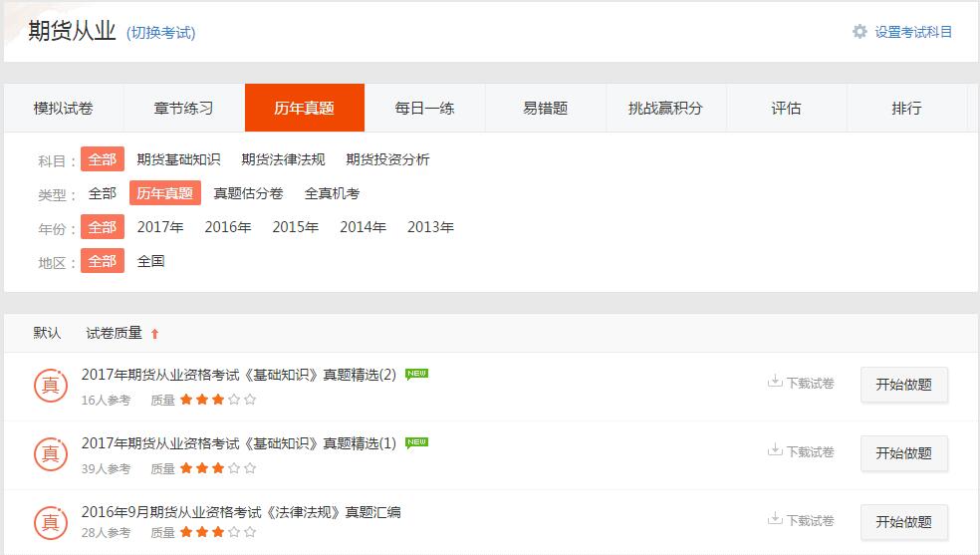The image size is (980, 555).
Task: Click the 真 badge of 2017 基础知识 真题精选(1)
Action: (x=51, y=453)
